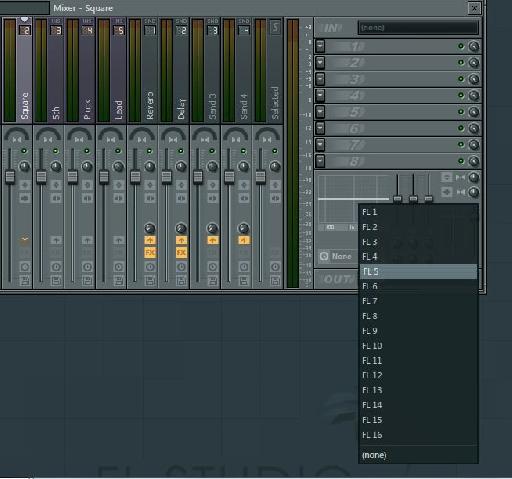Mute the Selected track with its green LED
This screenshot has height=479, width=512.
pyautogui.click(x=275, y=151)
